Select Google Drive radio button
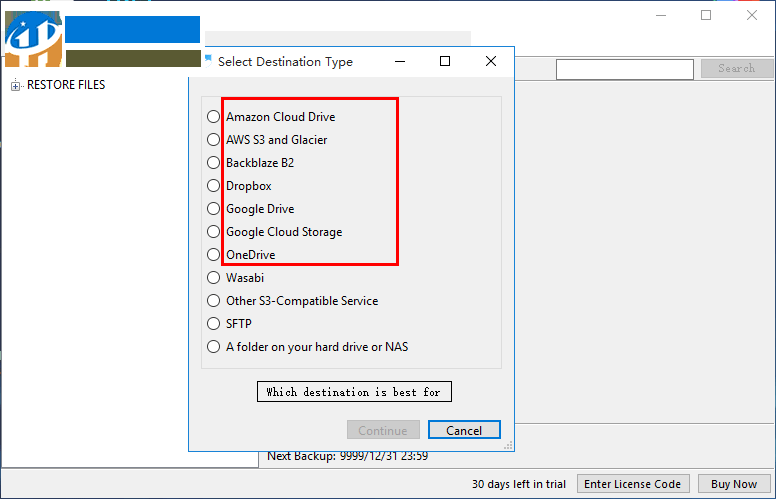The width and height of the screenshot is (776, 499). click(x=213, y=209)
